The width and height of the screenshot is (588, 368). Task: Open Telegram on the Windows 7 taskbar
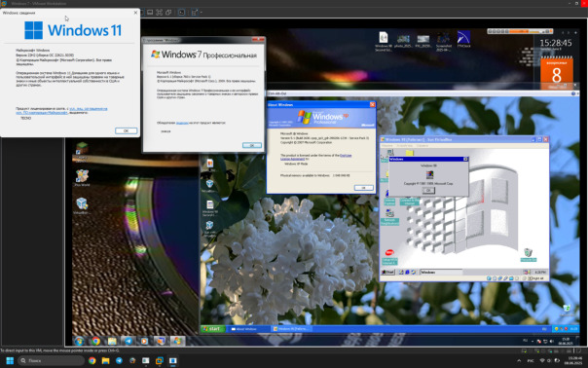coord(129,341)
